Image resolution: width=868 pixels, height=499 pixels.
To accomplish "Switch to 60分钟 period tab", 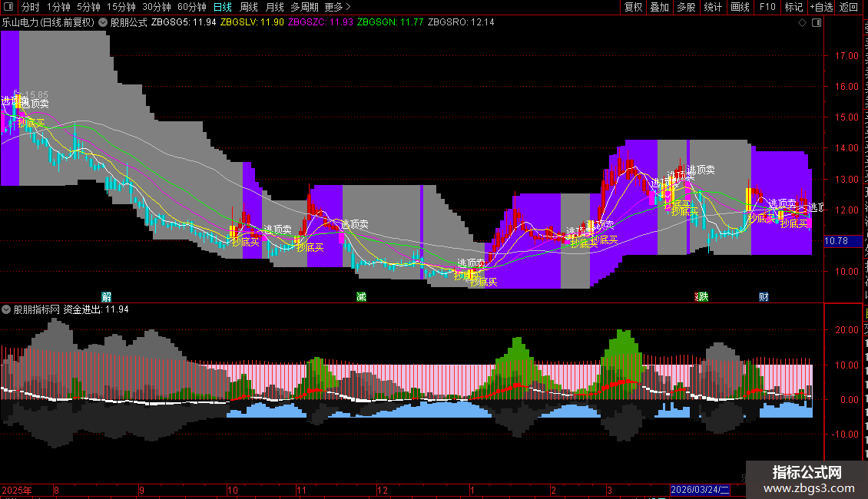I will click(x=191, y=7).
